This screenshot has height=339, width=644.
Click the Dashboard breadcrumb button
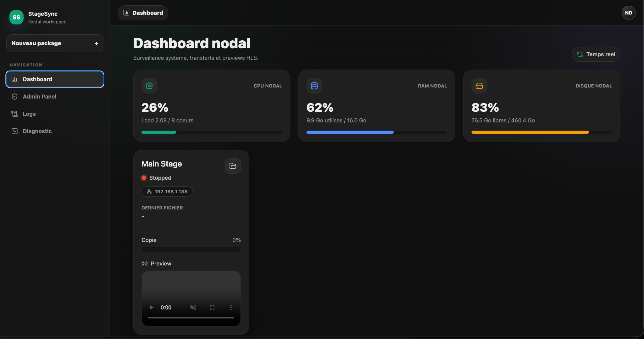point(143,13)
